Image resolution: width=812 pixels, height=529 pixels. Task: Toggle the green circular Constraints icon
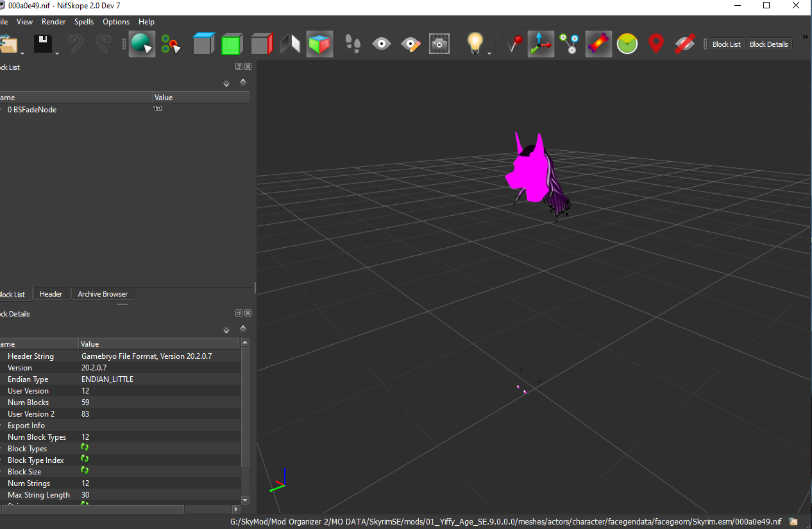tap(627, 44)
